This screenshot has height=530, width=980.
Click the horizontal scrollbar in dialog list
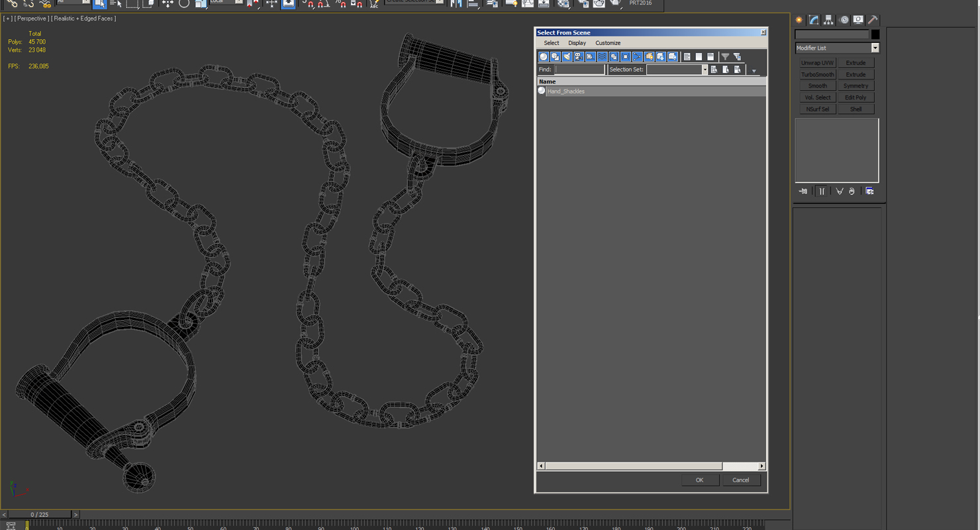pyautogui.click(x=634, y=466)
